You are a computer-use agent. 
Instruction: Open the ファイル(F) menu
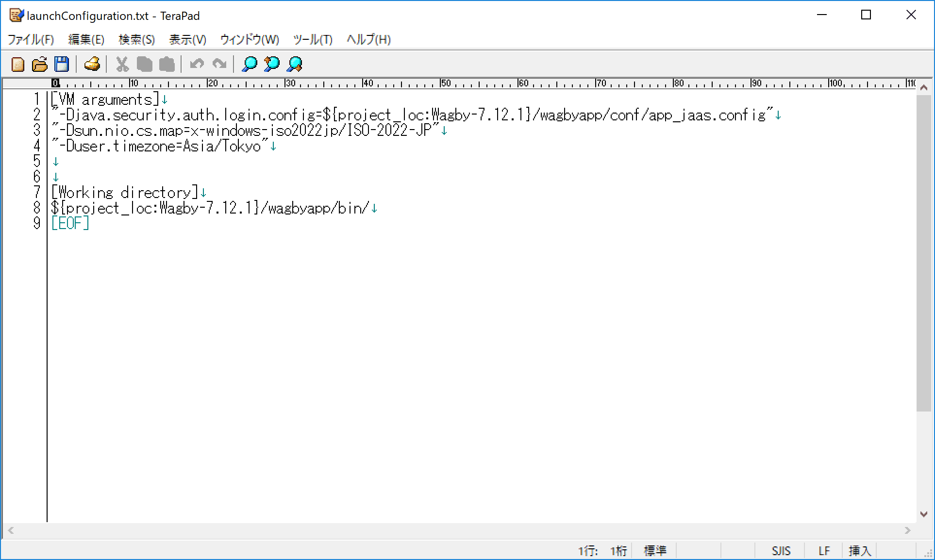31,39
